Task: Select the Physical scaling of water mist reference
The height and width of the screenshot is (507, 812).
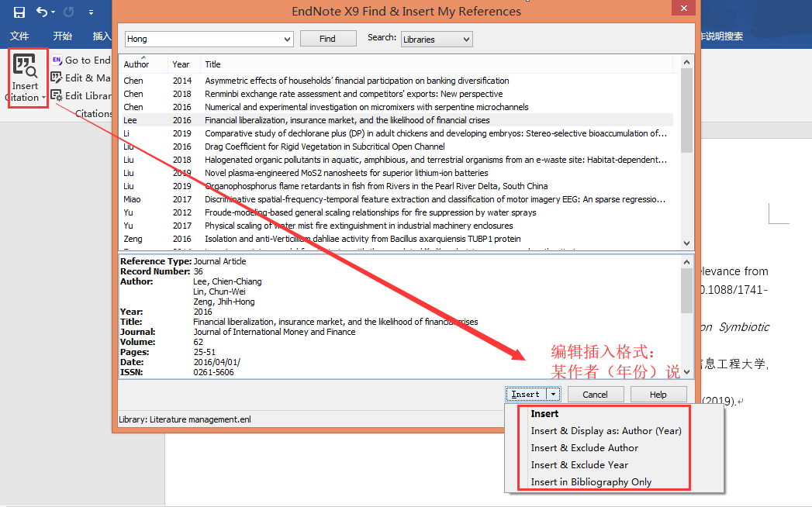Action: tap(396, 226)
